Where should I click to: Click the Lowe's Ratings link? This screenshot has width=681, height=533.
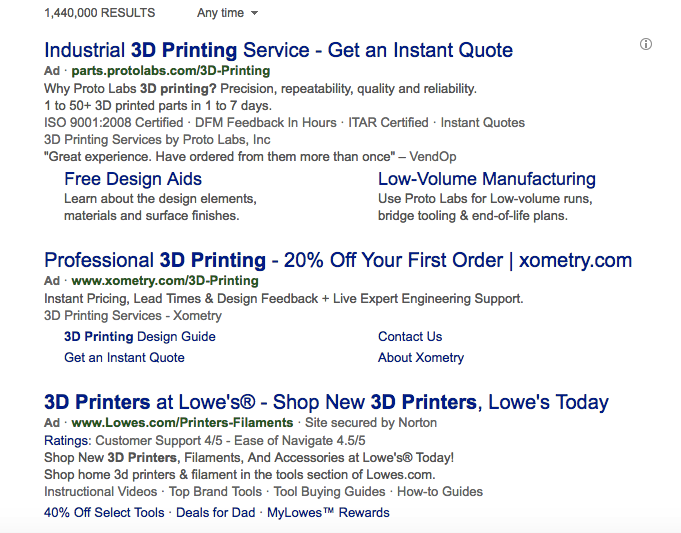click(x=66, y=441)
